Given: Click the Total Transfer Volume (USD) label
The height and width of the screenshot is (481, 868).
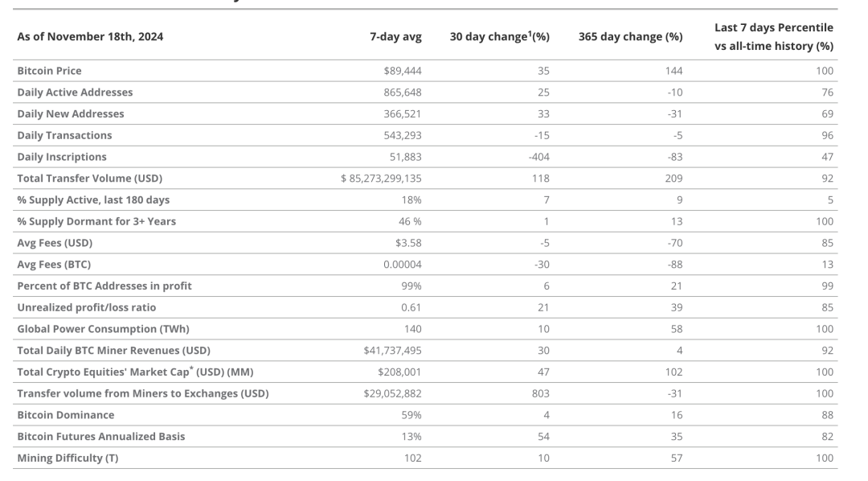Looking at the screenshot, I should [x=89, y=179].
